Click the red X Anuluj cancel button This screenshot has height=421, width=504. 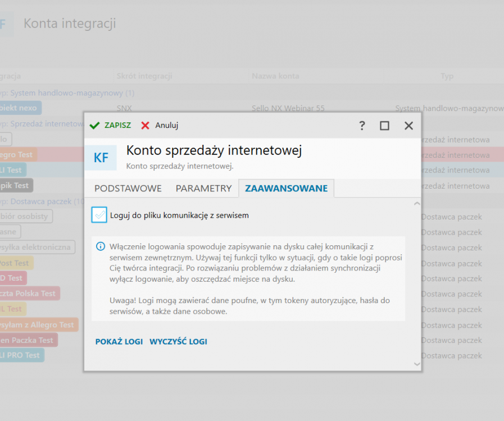pos(160,125)
